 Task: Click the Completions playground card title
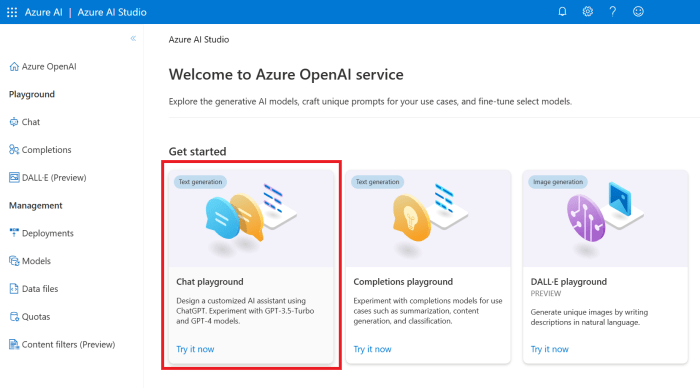pos(403,282)
